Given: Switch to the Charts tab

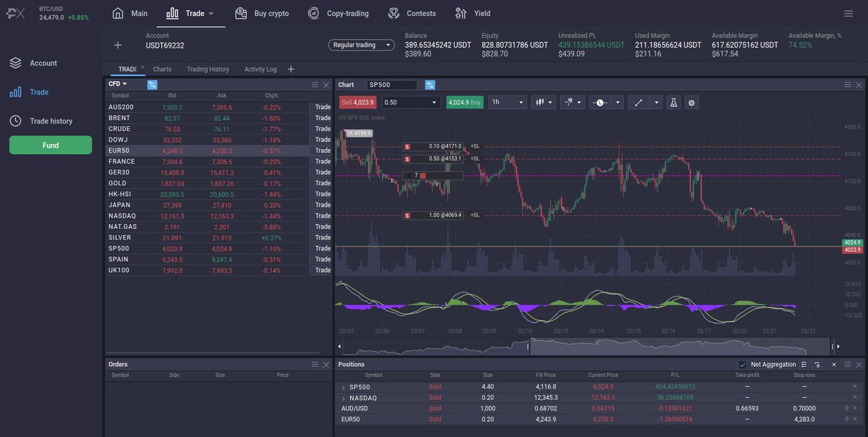Looking at the screenshot, I should click(x=162, y=69).
